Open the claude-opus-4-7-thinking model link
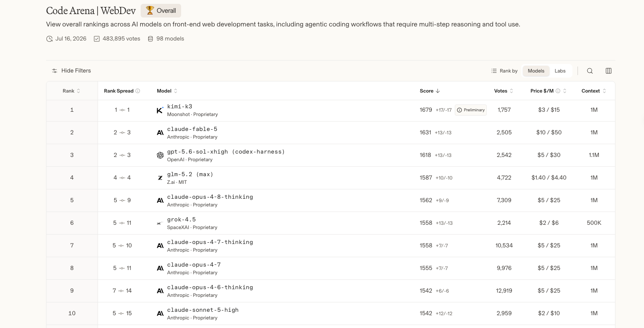Viewport: 644px width, 328px height. [210, 242]
